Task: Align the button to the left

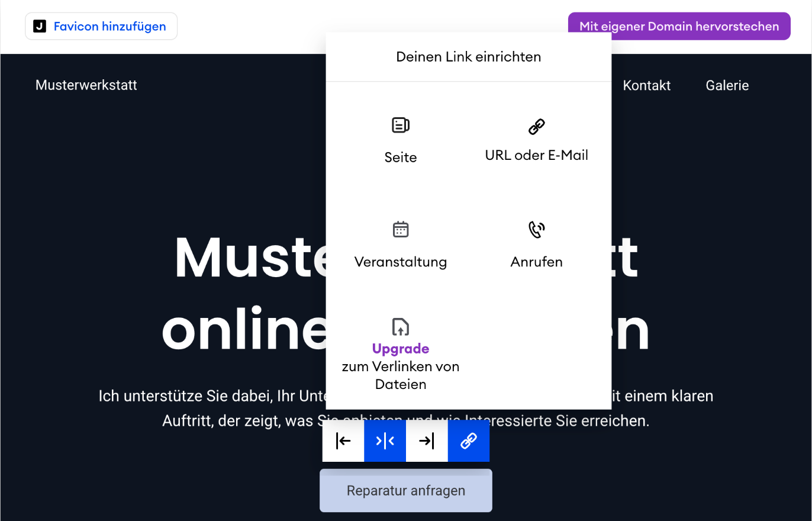Action: click(343, 441)
